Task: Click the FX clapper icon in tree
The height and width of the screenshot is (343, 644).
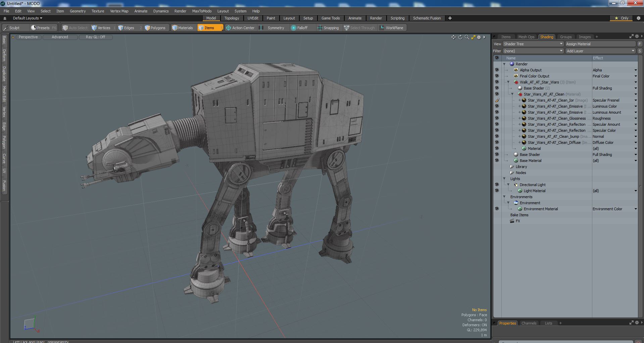Action: pyautogui.click(x=512, y=221)
